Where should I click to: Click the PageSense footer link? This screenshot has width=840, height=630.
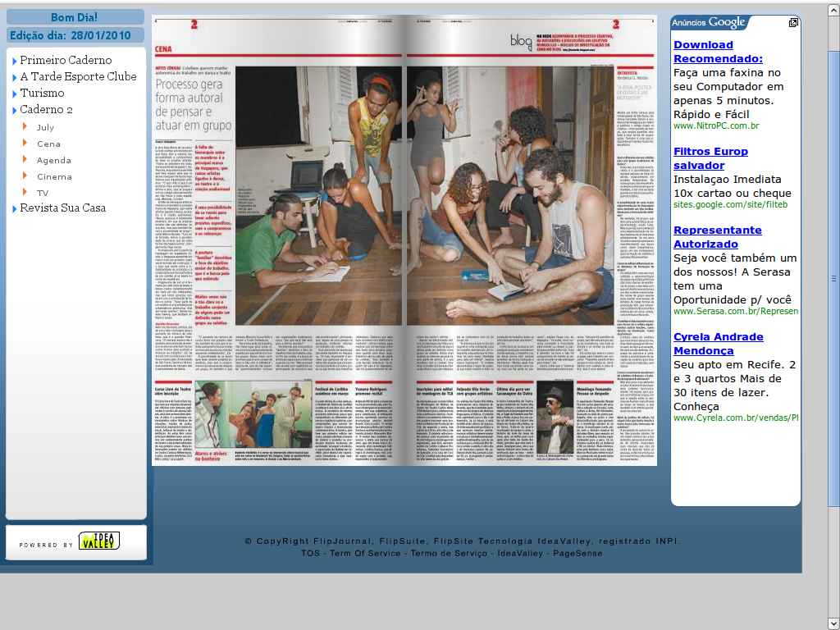pyautogui.click(x=577, y=554)
